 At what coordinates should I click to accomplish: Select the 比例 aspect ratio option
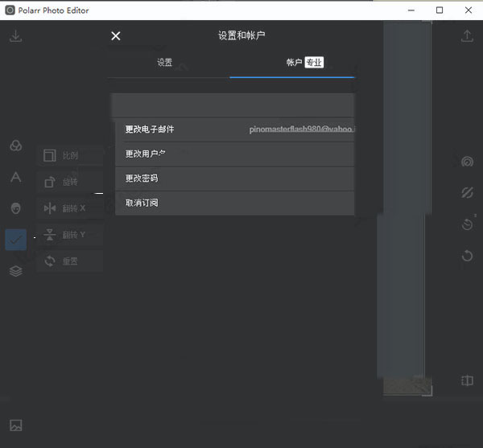(70, 155)
